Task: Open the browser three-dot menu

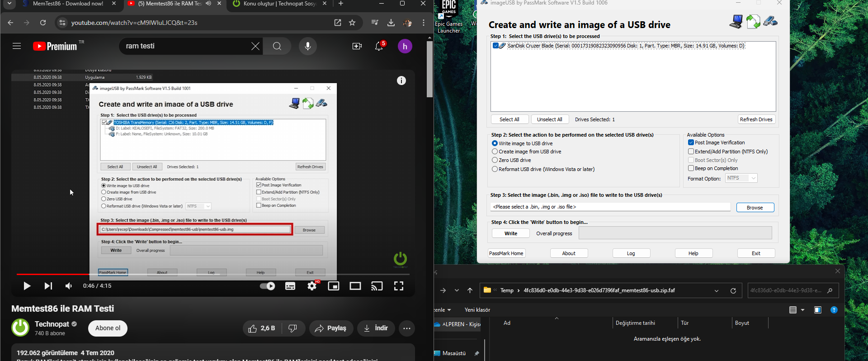Action: point(424,23)
